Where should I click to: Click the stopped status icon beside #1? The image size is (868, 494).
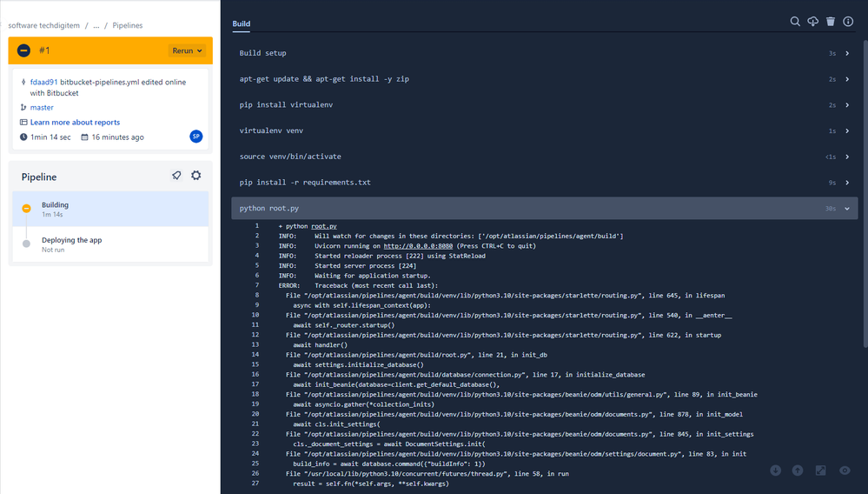click(x=23, y=50)
